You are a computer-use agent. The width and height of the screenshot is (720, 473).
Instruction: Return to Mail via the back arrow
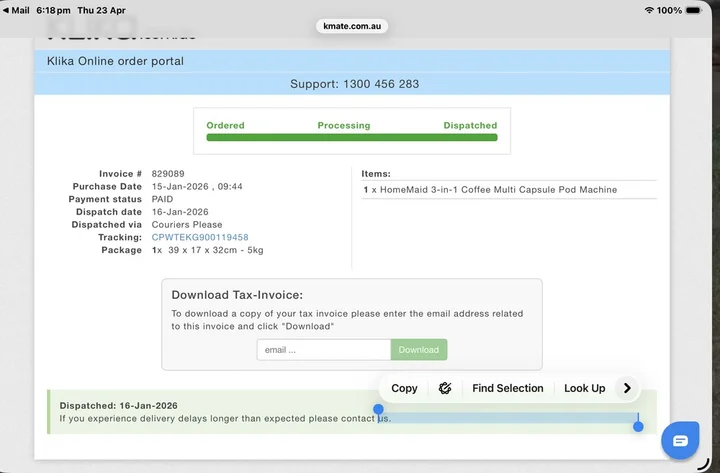(16, 10)
